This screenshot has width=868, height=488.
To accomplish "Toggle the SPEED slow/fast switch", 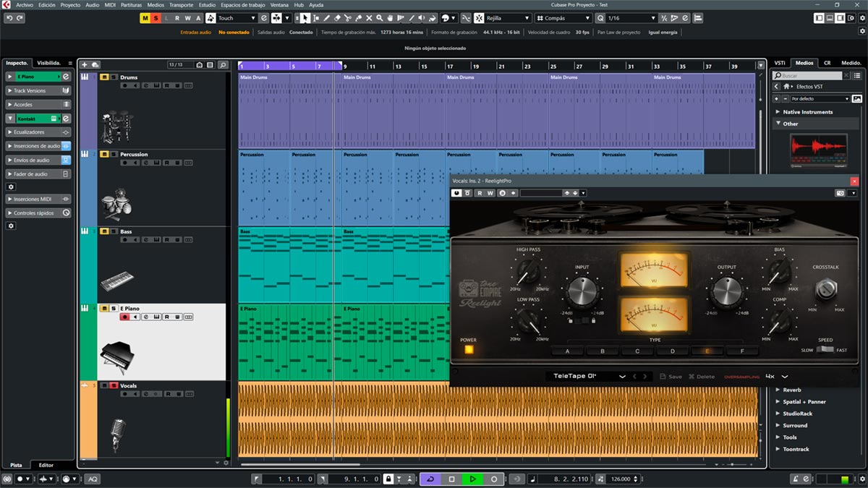I will click(x=825, y=350).
